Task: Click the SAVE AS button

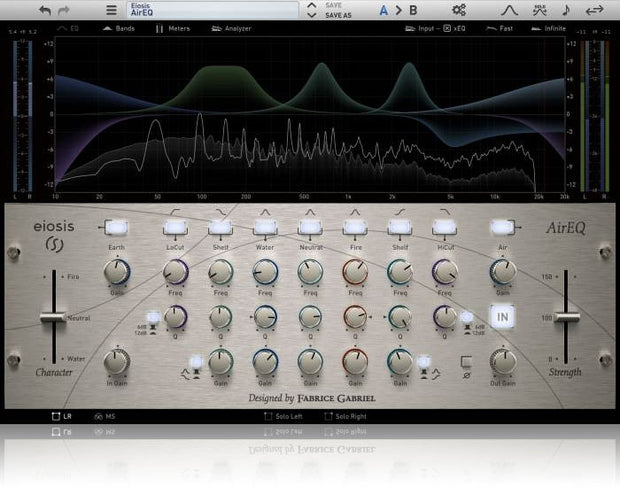Action: [x=338, y=15]
